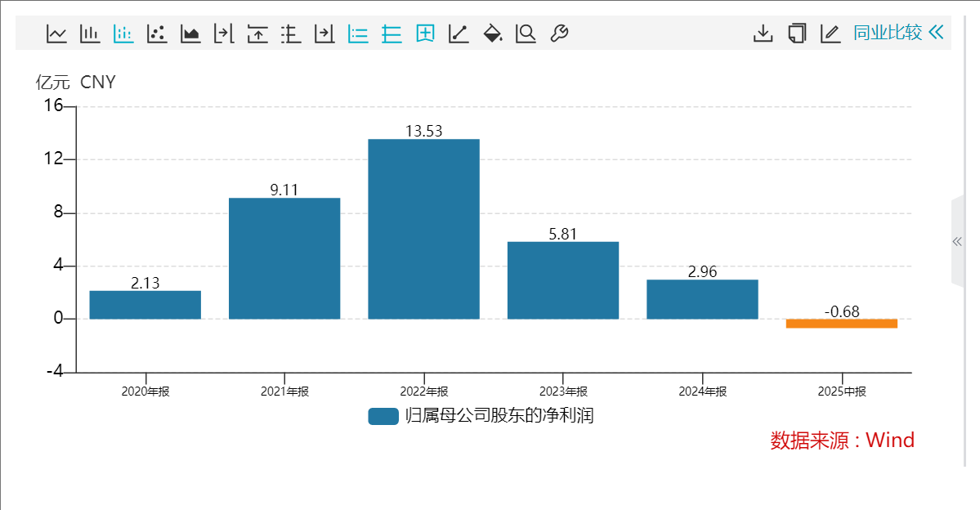This screenshot has width=980, height=510.
Task: Open the chart magnifier search tool
Action: click(526, 34)
